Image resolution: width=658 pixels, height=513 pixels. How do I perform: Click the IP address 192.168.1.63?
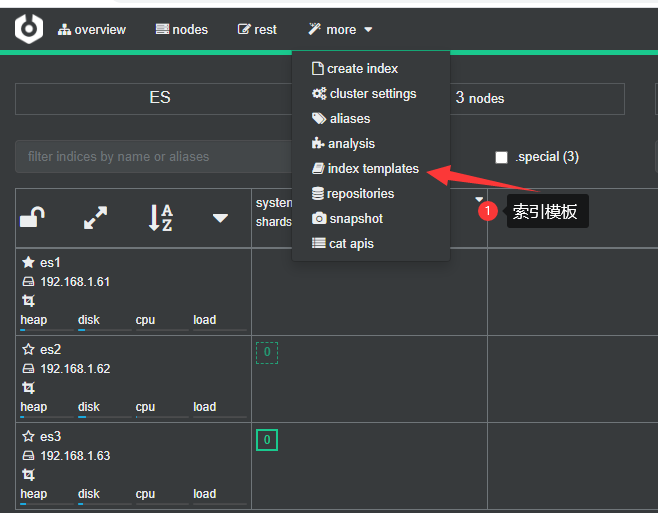coord(75,455)
